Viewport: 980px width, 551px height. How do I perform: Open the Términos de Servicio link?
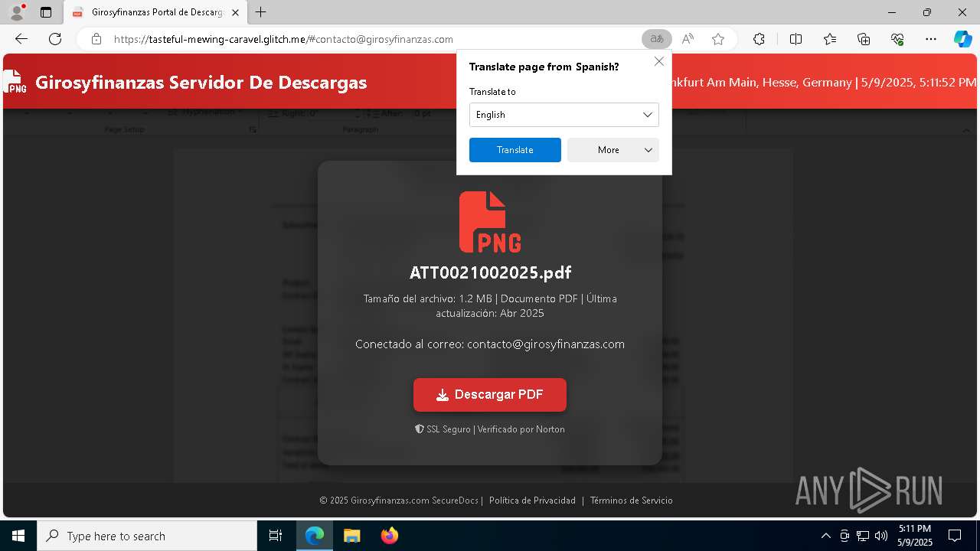[x=631, y=500]
